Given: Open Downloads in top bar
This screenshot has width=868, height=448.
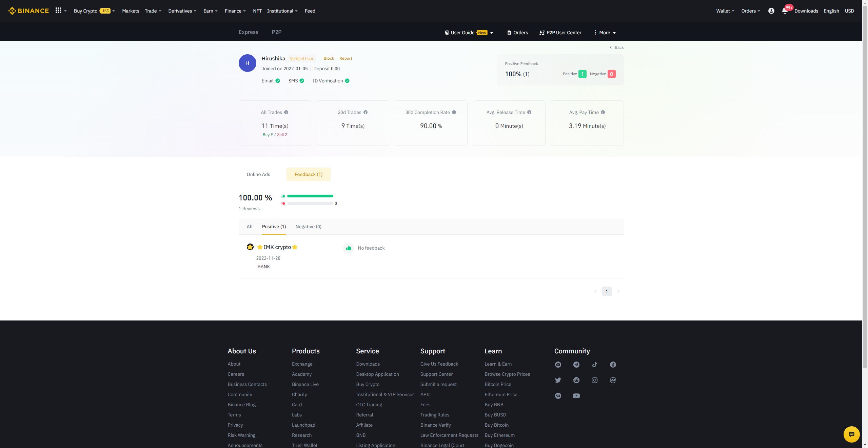Looking at the screenshot, I should (806, 11).
